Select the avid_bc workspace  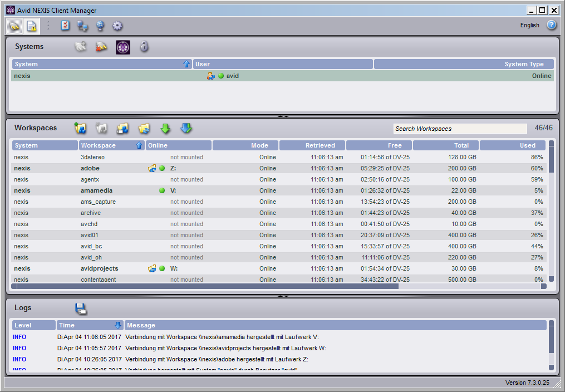tap(278, 247)
